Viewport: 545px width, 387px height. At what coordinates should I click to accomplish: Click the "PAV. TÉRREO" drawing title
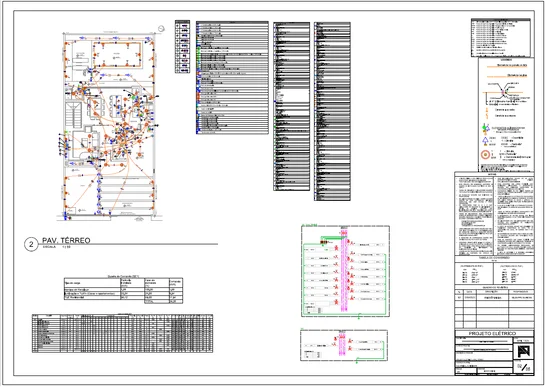click(x=66, y=240)
